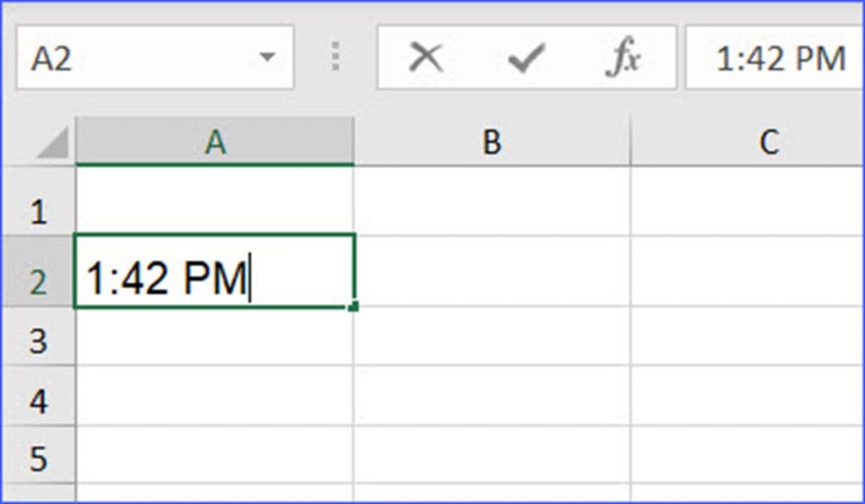Select cell B2 next to the time value
This screenshot has width=865, height=504.
click(x=492, y=271)
